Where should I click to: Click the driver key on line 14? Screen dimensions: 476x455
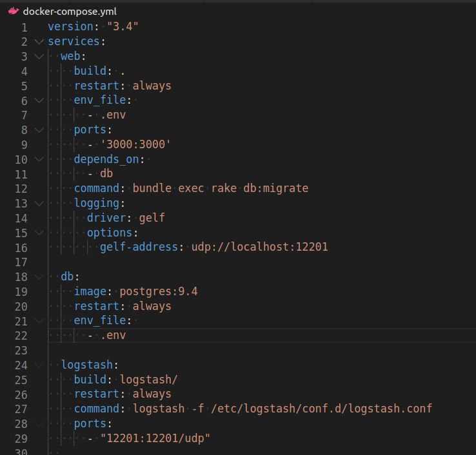tap(106, 218)
